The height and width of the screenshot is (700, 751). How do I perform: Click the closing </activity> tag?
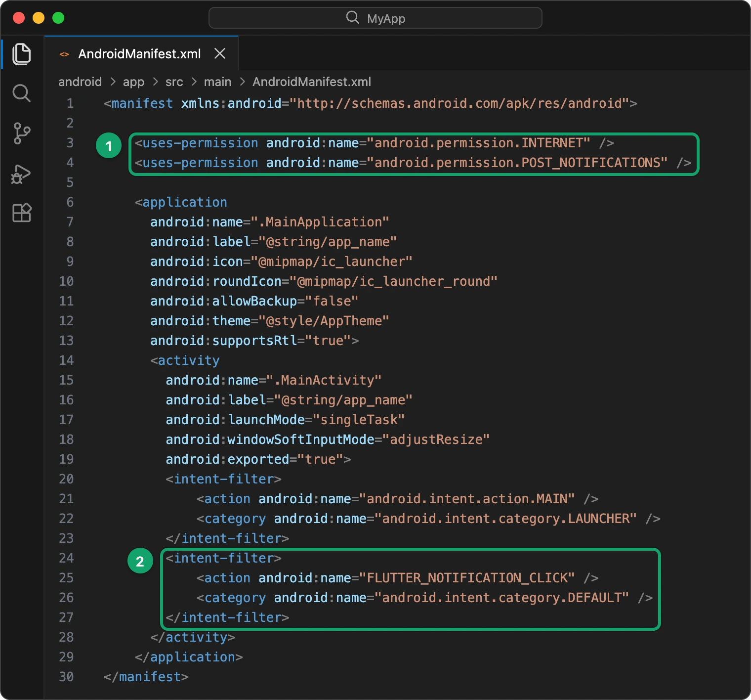pyautogui.click(x=193, y=637)
